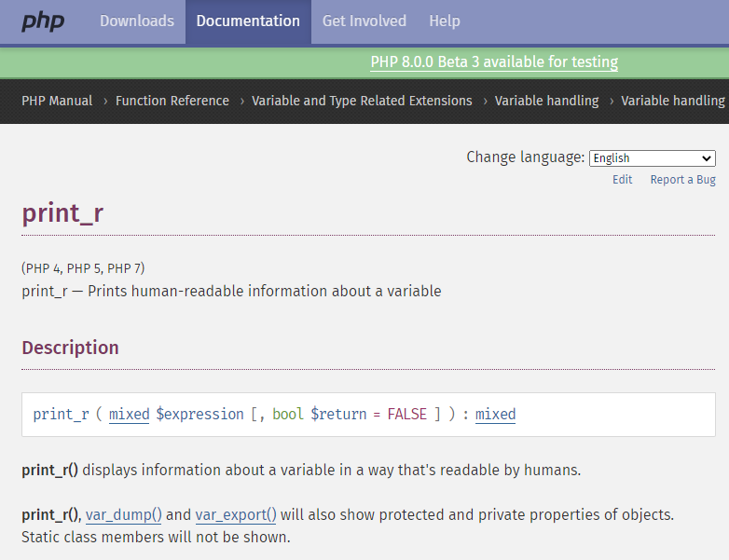Click the print_r page heading
Image resolution: width=729 pixels, height=560 pixels.
coord(62,213)
